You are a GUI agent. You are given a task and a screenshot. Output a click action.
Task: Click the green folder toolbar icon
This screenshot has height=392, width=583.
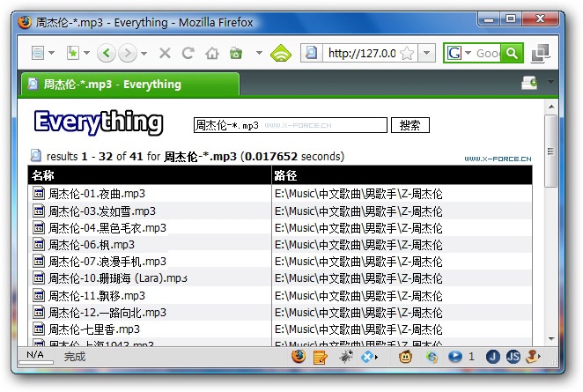pos(236,54)
